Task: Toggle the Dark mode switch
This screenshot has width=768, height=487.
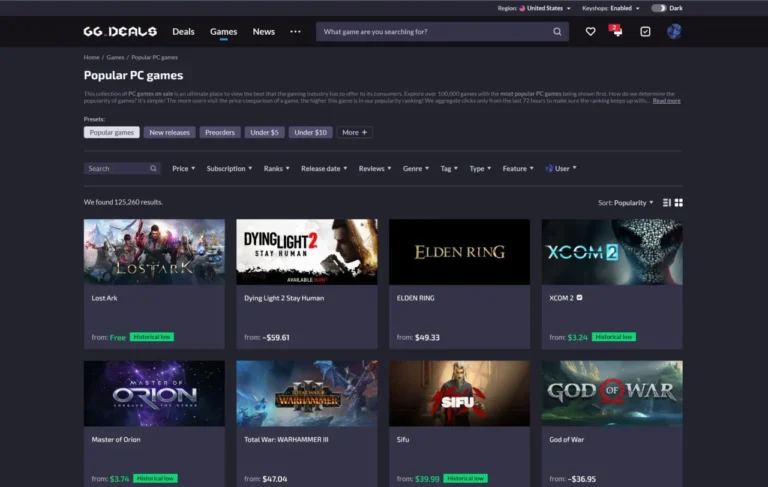Action: [x=659, y=8]
